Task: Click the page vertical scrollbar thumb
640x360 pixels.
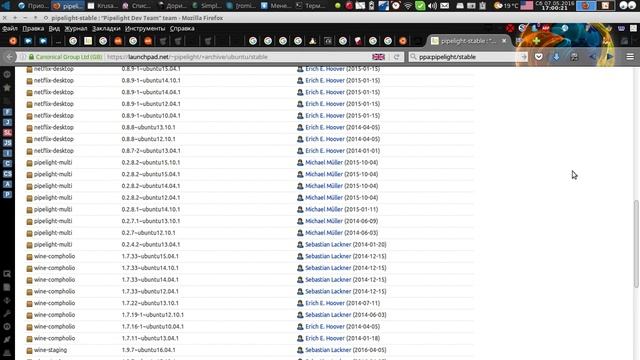Action: 636,244
